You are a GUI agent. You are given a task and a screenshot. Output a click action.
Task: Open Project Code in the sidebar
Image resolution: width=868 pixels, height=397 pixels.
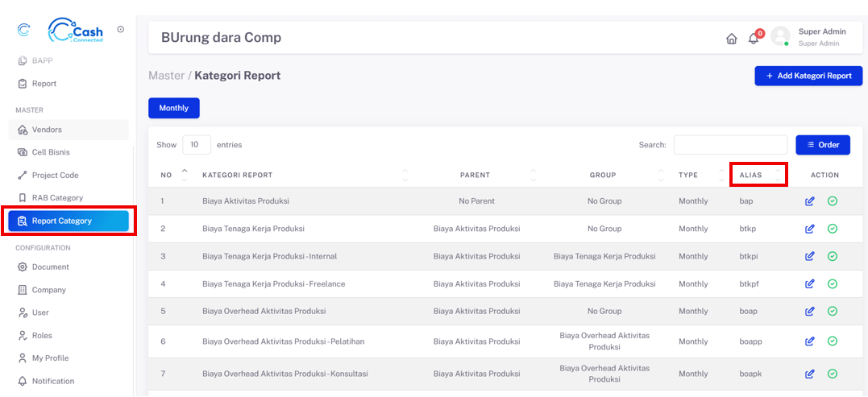tap(55, 175)
